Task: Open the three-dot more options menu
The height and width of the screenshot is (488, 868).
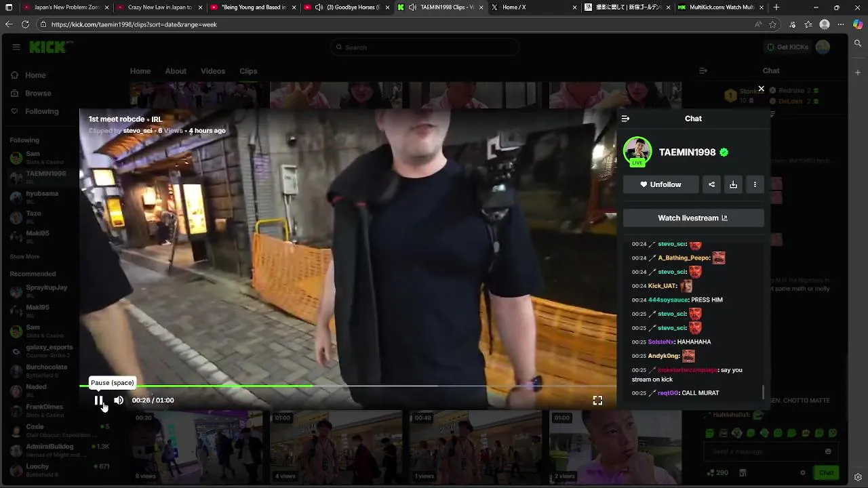Action: (x=755, y=184)
